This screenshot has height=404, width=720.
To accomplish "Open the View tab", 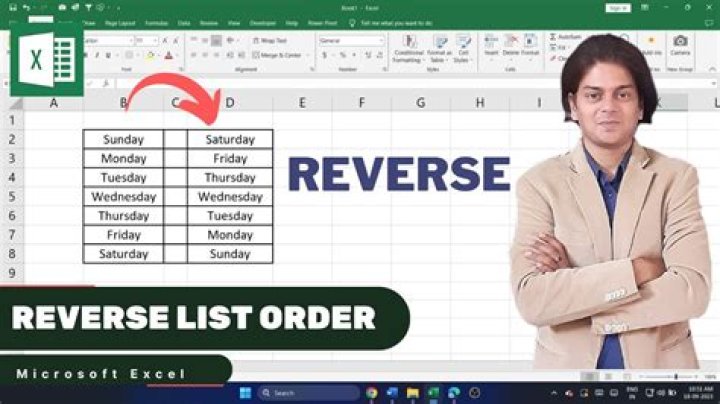I will coord(234,23).
